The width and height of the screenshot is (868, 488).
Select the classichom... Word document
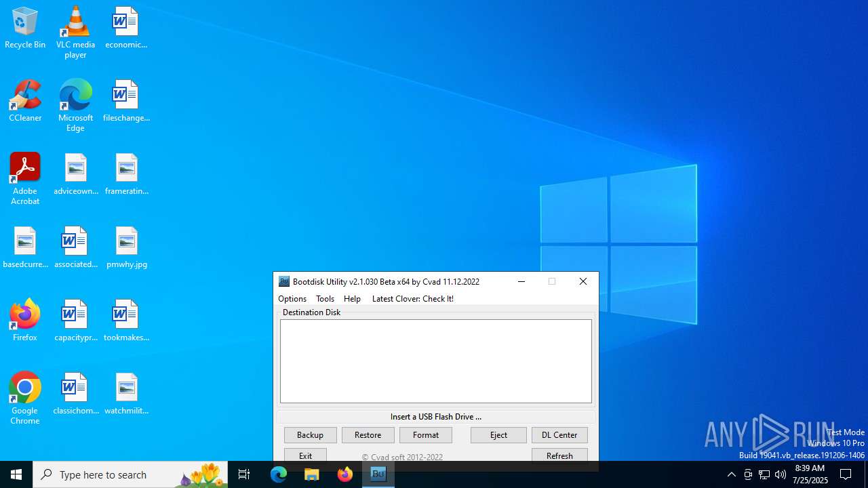click(x=75, y=394)
